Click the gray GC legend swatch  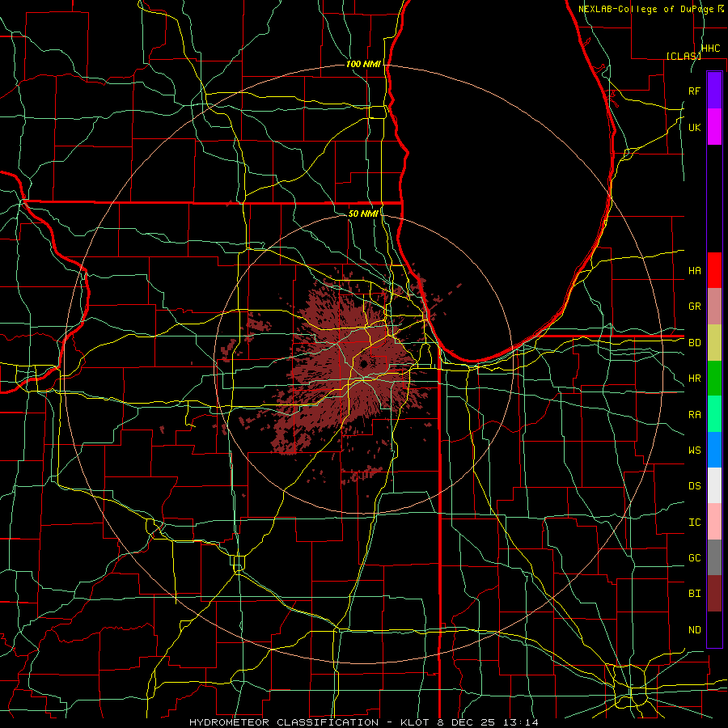(x=714, y=557)
